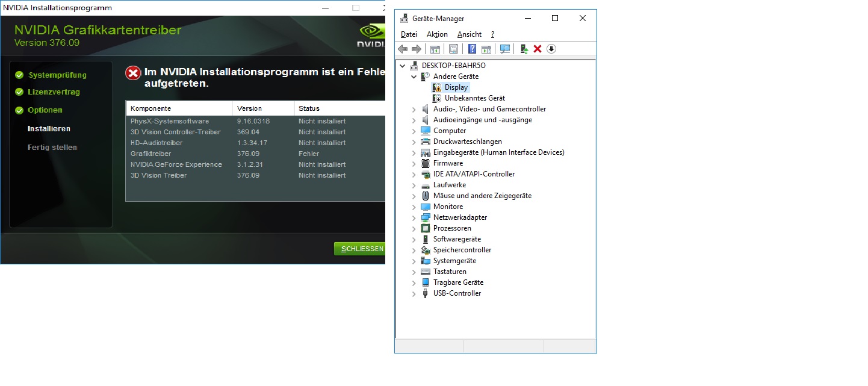Screen dimensions: 868x386
Task: Click the red error icon in NVIDIA installer
Action: pos(133,73)
